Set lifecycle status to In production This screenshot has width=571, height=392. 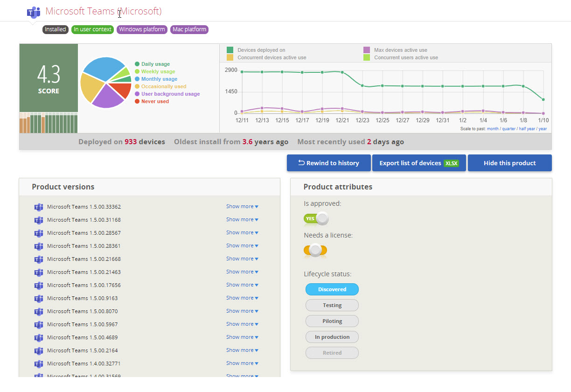click(332, 337)
